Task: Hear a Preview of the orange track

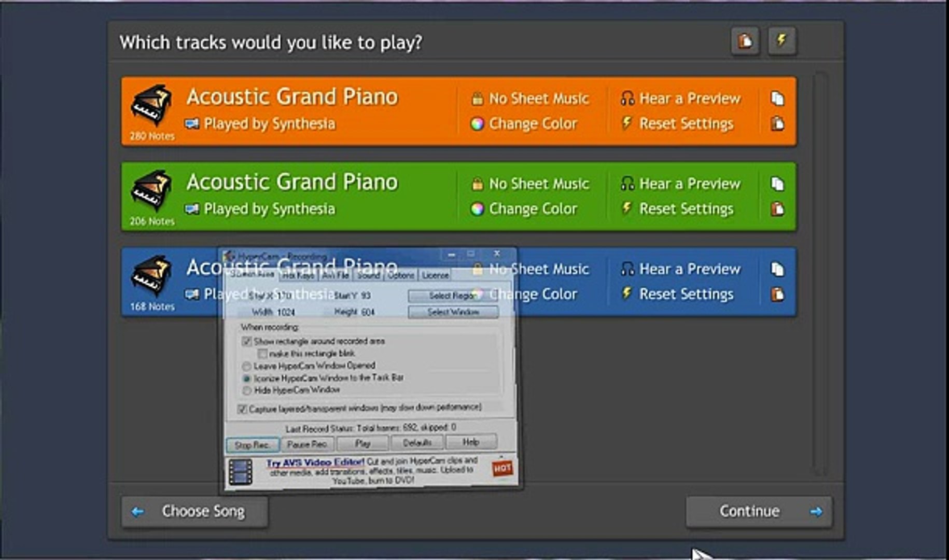Action: click(x=680, y=99)
